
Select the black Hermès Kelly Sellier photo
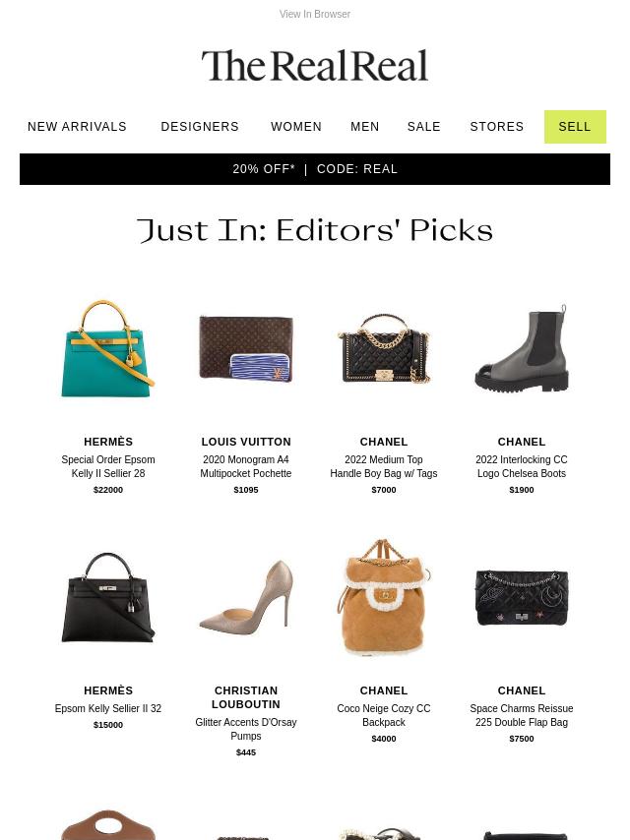click(x=107, y=597)
